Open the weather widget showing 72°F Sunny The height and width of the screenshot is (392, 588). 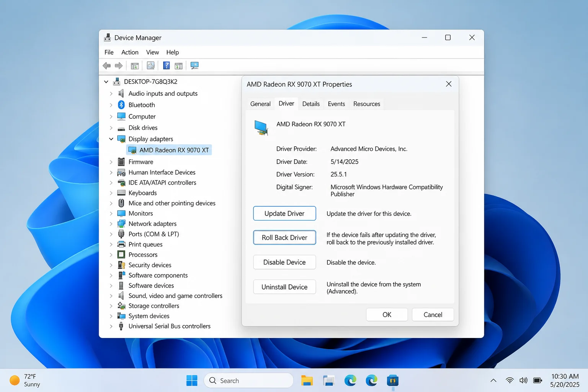pyautogui.click(x=25, y=381)
